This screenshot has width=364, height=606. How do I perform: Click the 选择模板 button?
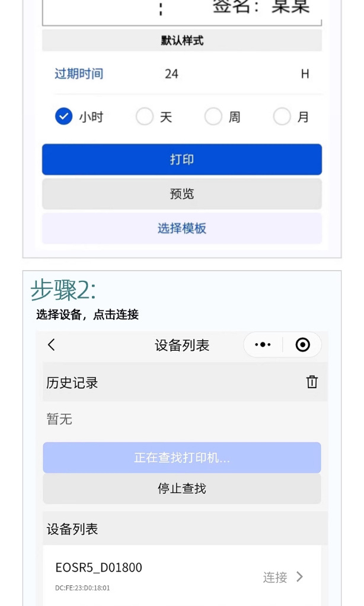tap(181, 229)
